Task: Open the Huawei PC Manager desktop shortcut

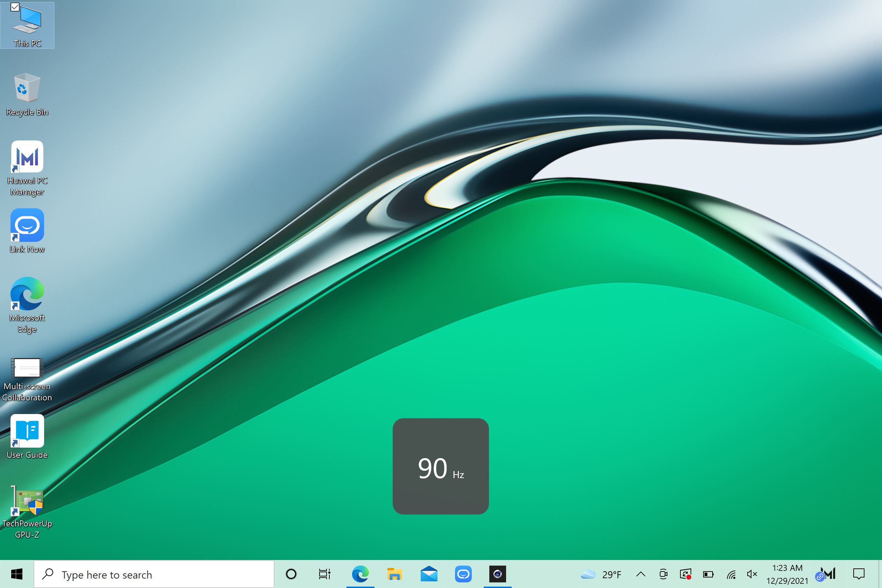Action: click(x=27, y=157)
